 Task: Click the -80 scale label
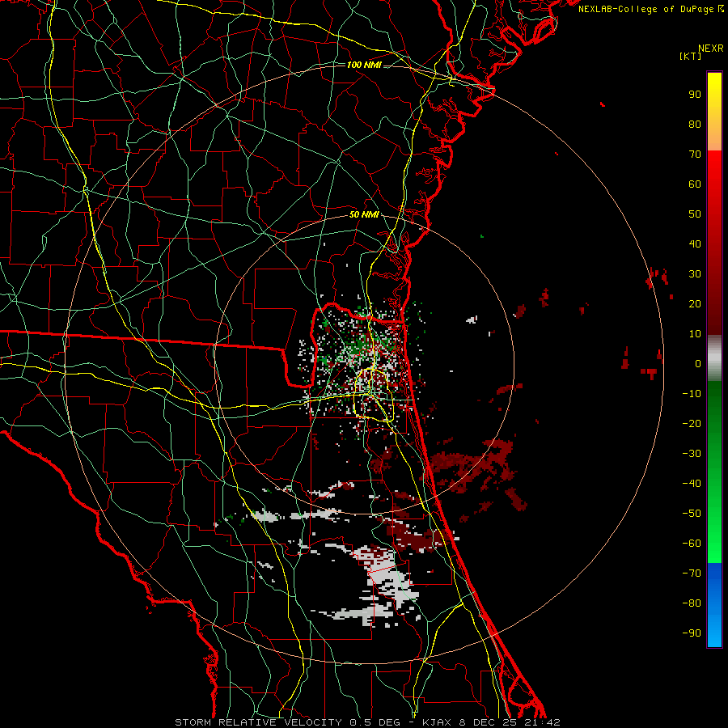point(692,603)
